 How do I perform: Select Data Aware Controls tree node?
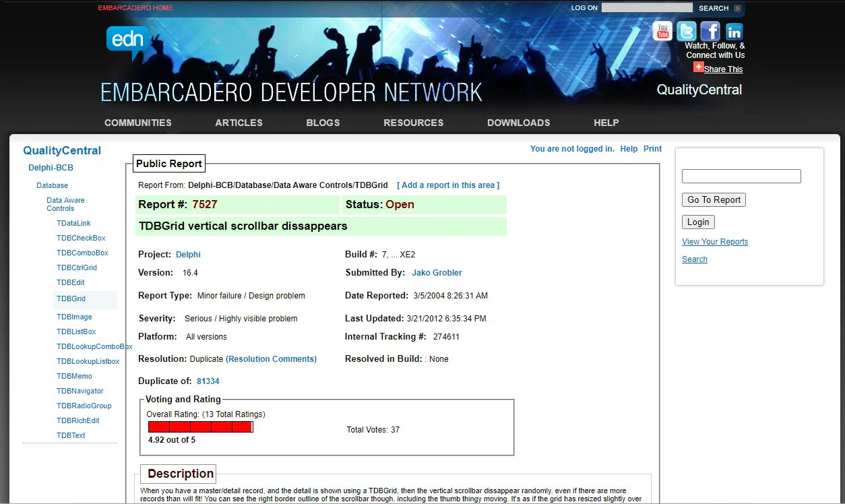(65, 204)
